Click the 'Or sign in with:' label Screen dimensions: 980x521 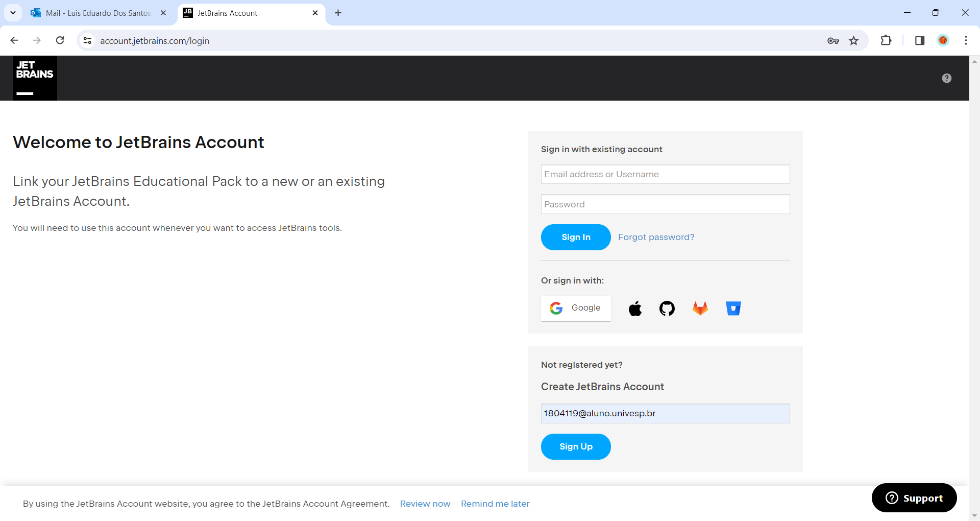point(572,280)
